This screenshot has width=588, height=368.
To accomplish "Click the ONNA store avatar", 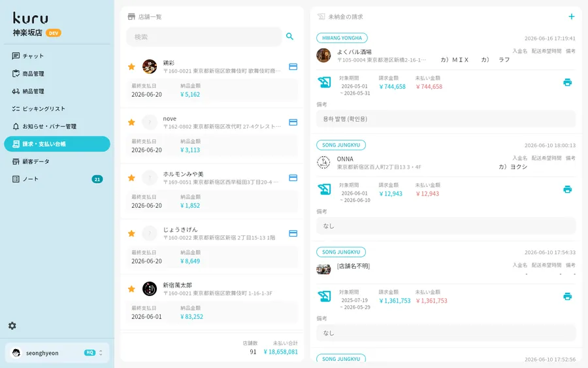I will 323,163.
